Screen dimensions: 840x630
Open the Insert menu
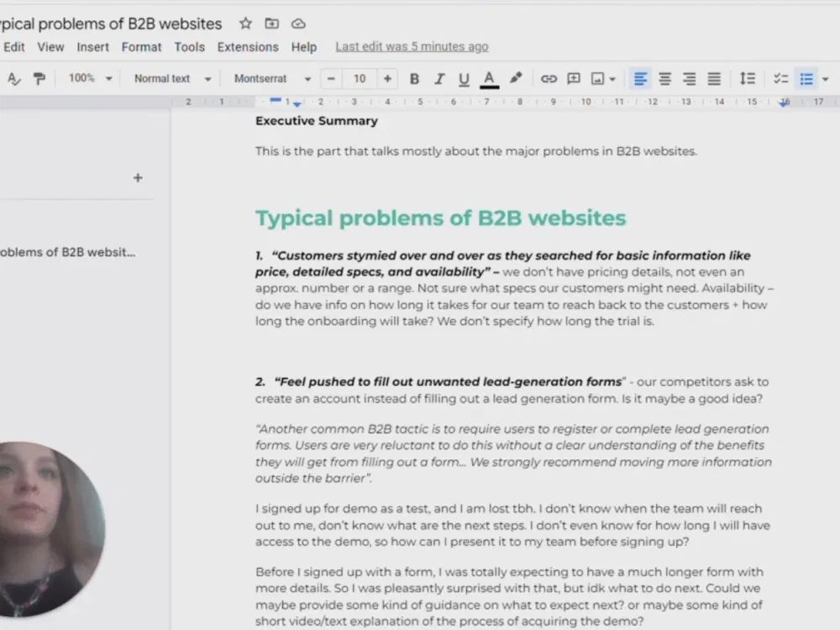[92, 47]
